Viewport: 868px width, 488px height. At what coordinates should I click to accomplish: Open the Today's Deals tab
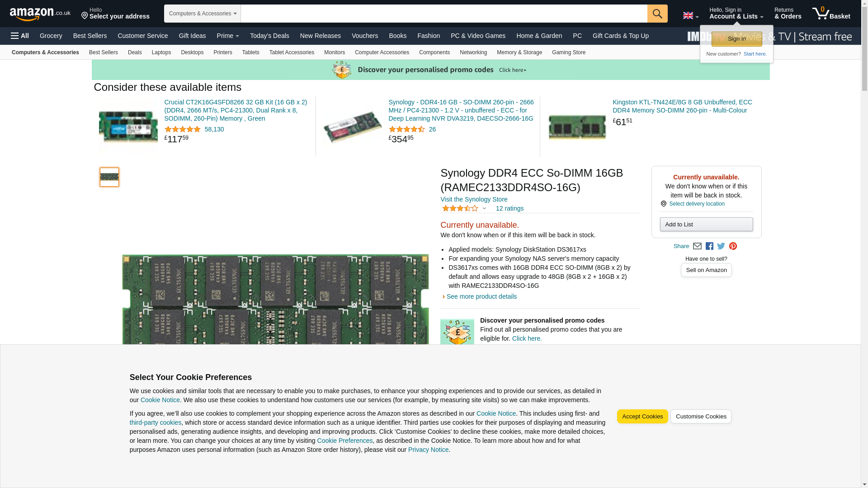pyautogui.click(x=269, y=36)
